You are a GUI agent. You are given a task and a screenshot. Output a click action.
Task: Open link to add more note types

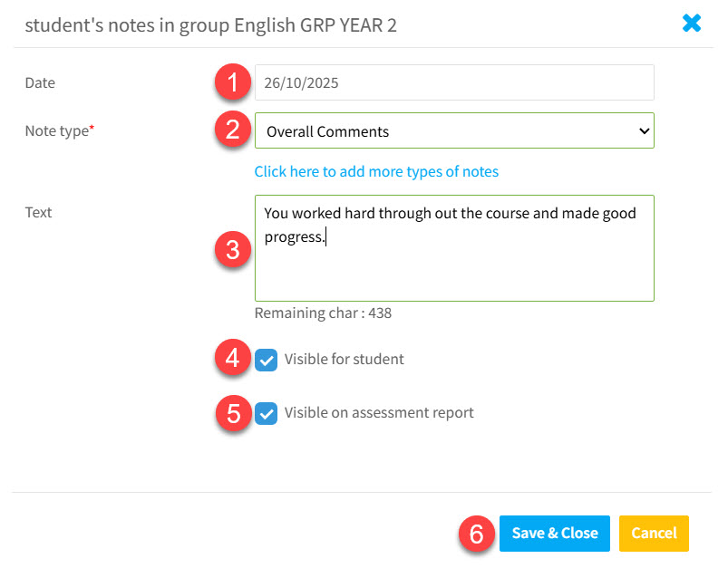point(376,171)
